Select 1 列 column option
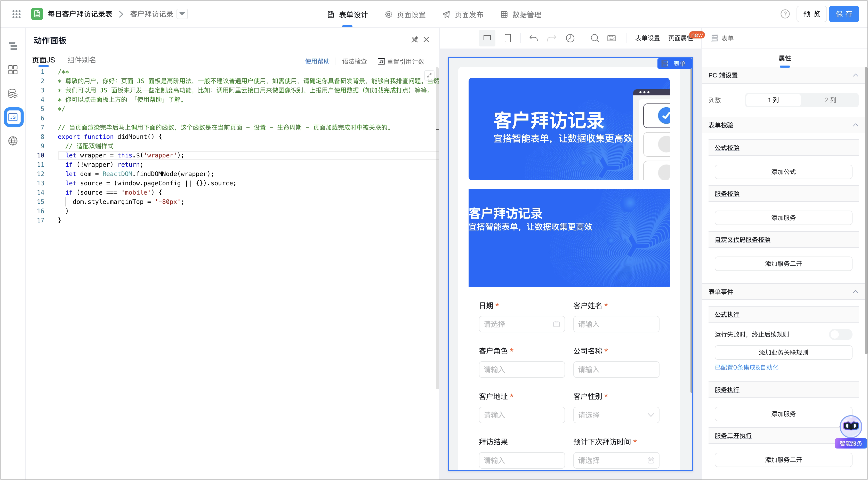Image resolution: width=868 pixels, height=480 pixels. [x=773, y=100]
